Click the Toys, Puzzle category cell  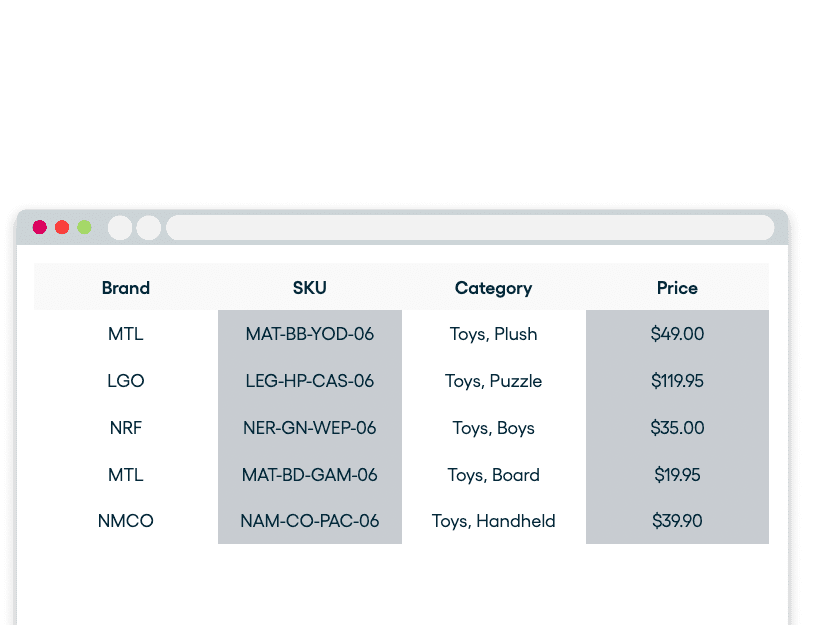493,381
